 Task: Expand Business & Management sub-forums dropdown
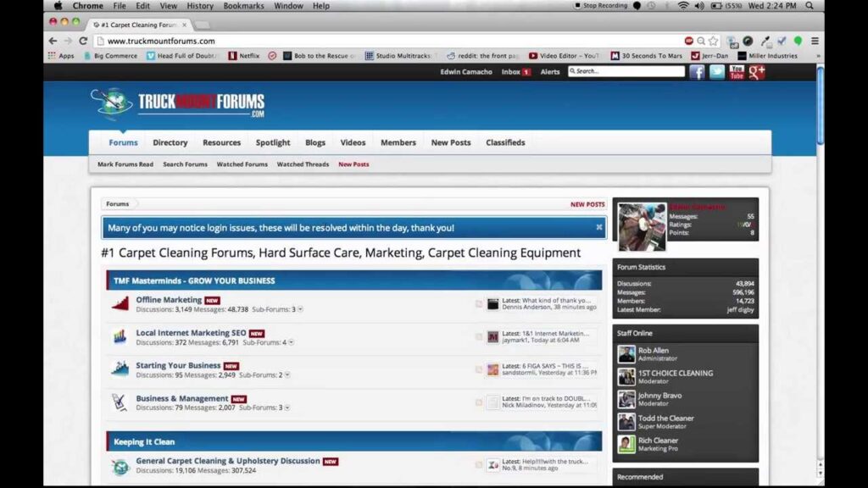[287, 408]
